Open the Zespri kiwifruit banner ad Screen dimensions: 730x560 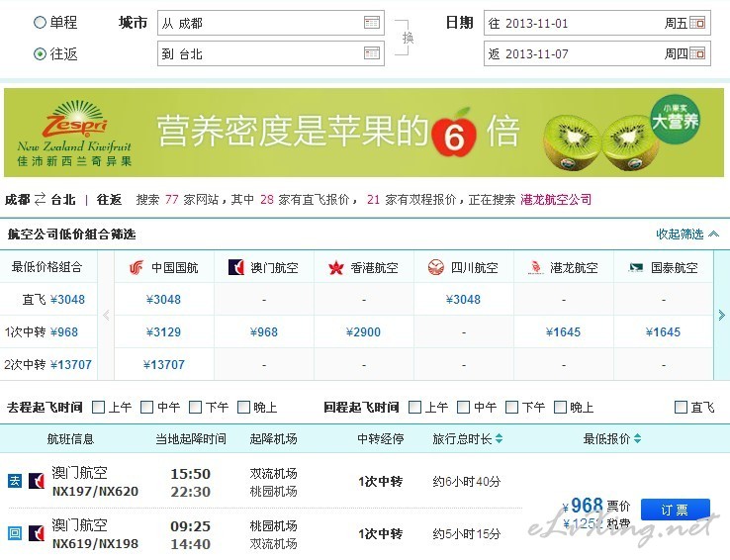[x=364, y=133]
